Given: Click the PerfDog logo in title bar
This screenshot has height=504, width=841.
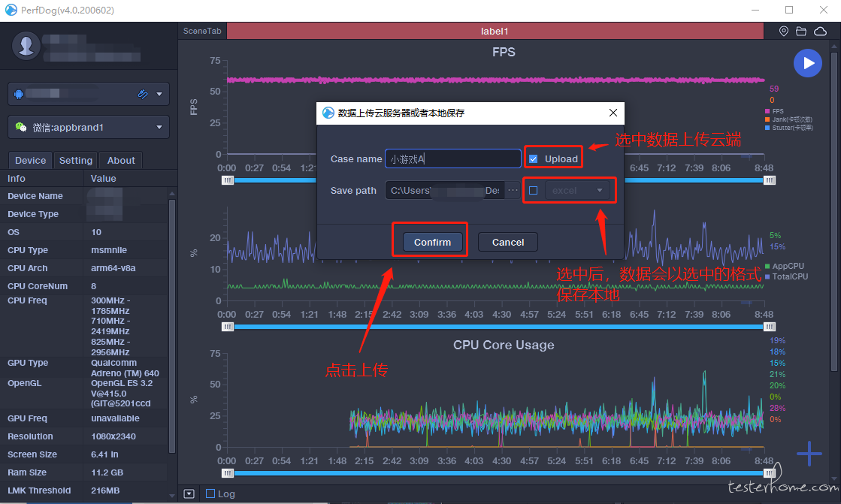Looking at the screenshot, I should 11,10.
